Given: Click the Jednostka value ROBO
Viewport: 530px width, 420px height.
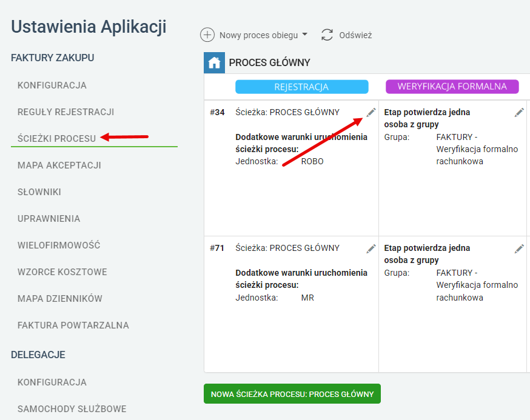Looking at the screenshot, I should click(312, 161).
